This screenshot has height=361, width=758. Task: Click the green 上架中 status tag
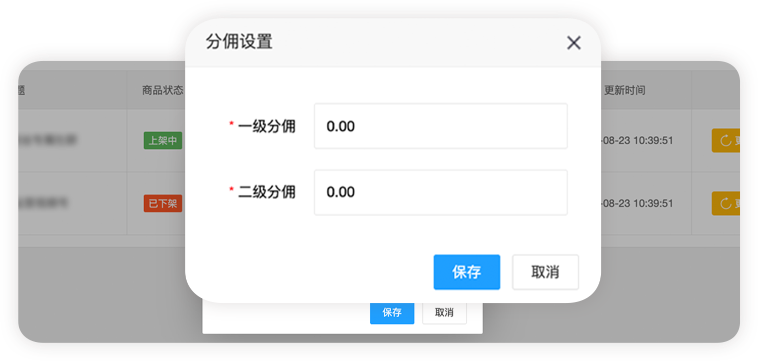coord(163,141)
